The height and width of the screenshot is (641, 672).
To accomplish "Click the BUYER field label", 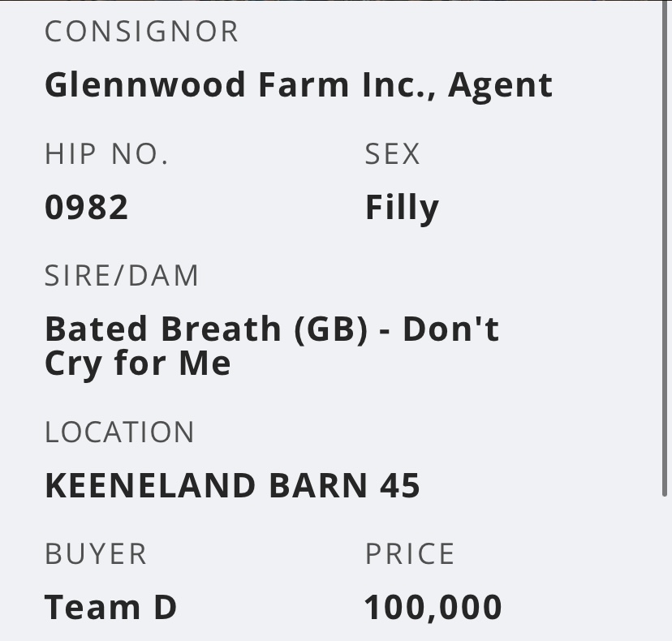I will 96,554.
